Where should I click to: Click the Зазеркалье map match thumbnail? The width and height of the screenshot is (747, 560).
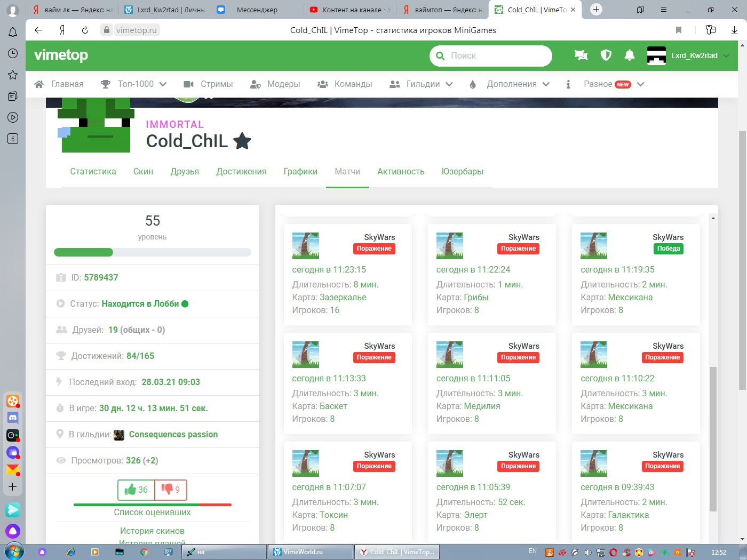point(306,246)
